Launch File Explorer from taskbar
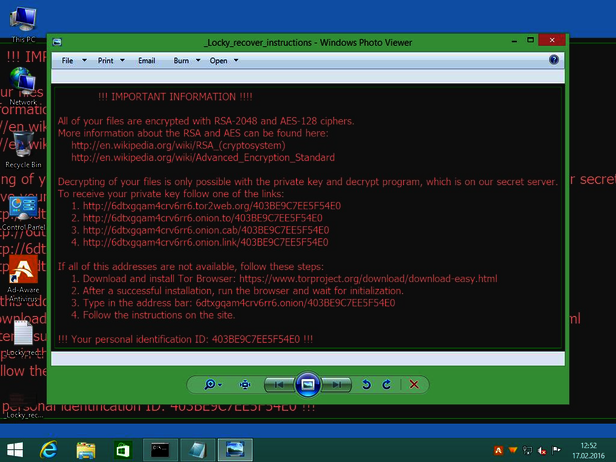Image resolution: width=616 pixels, height=462 pixels. 86,449
